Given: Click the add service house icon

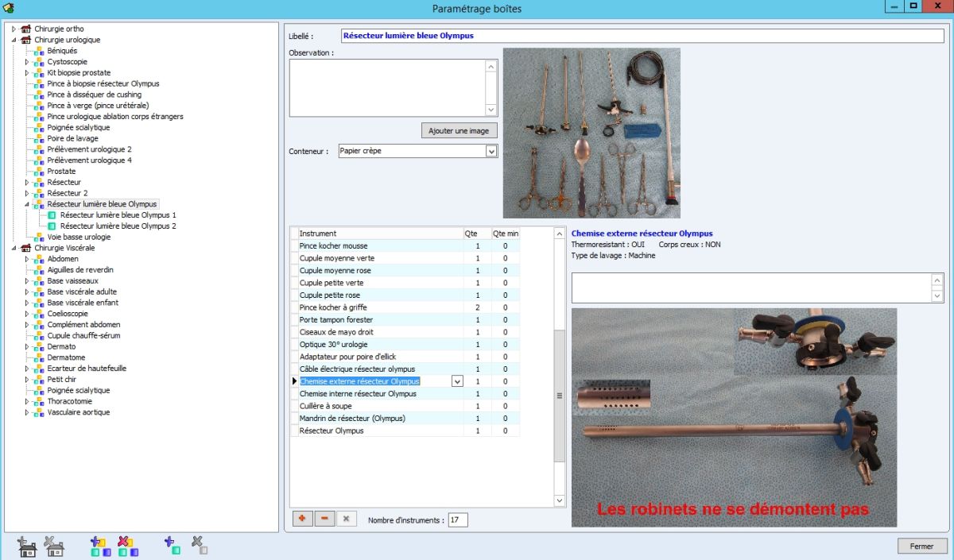Looking at the screenshot, I should pyautogui.click(x=27, y=546).
